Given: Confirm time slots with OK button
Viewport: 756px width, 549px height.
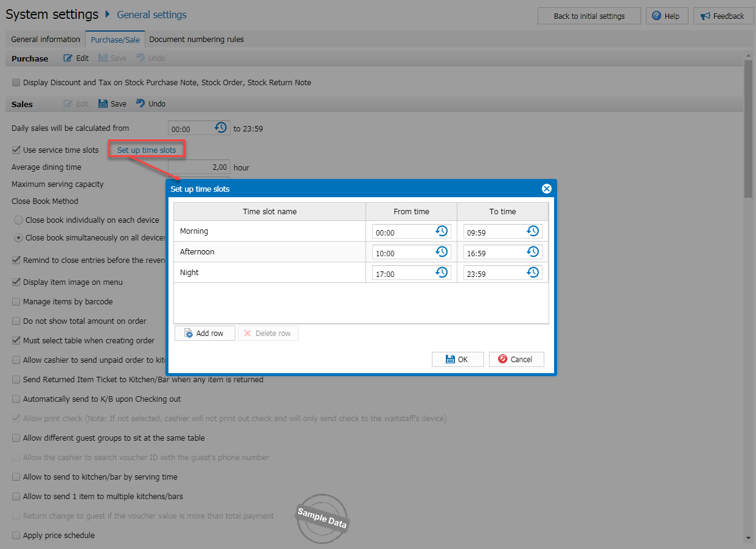Looking at the screenshot, I should click(457, 359).
